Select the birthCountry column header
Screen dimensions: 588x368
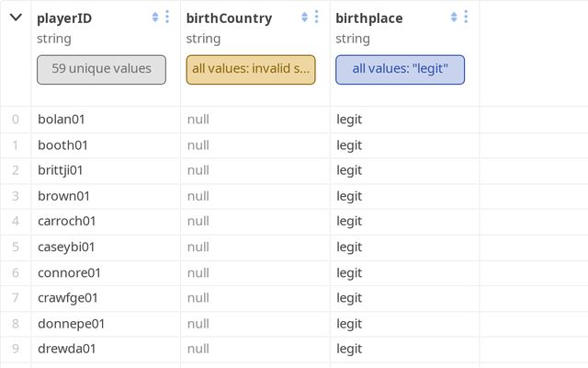(230, 18)
